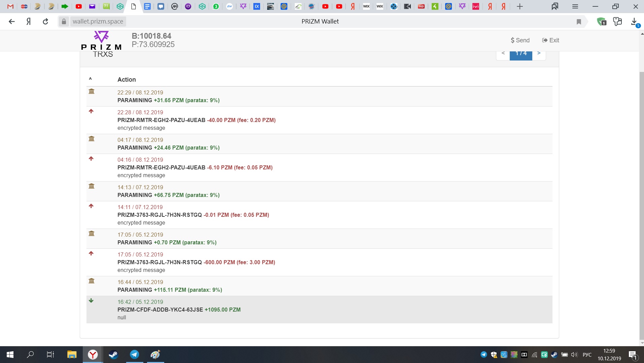
Task: Go to next transactions page arrow
Action: click(x=539, y=54)
